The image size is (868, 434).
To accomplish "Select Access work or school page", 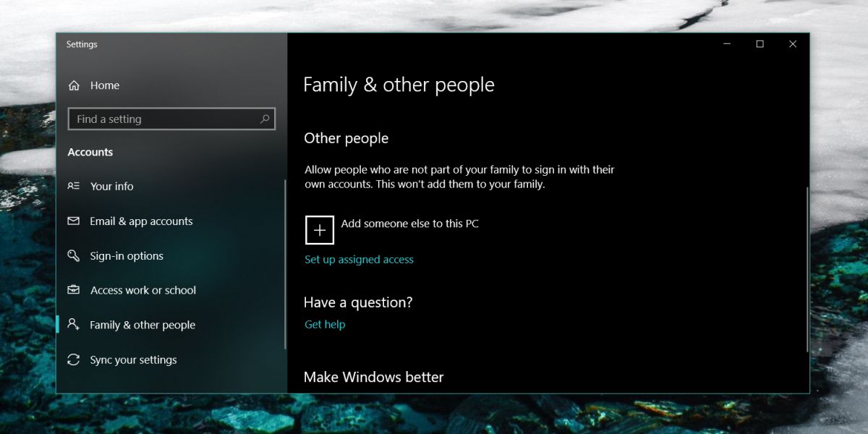I will [142, 289].
